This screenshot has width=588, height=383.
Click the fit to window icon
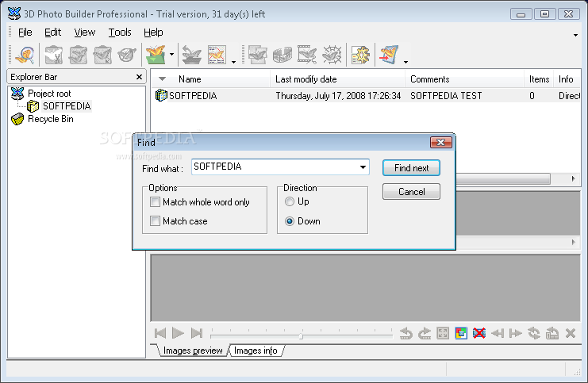[443, 333]
